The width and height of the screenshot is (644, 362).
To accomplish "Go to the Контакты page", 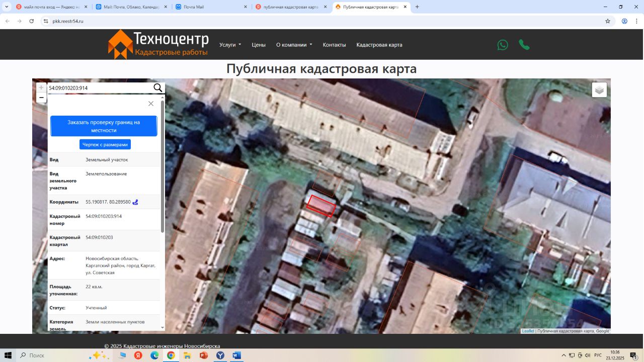I will [334, 45].
